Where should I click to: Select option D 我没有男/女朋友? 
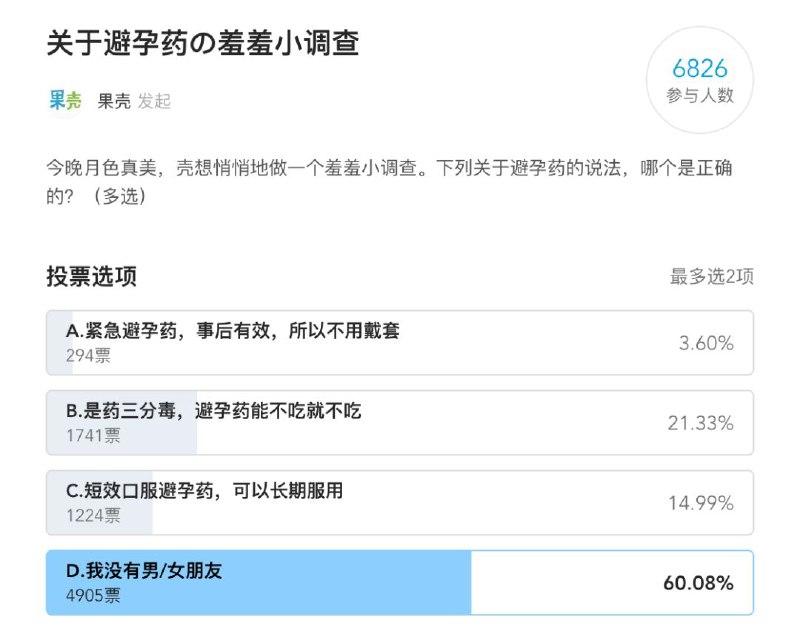[399, 582]
